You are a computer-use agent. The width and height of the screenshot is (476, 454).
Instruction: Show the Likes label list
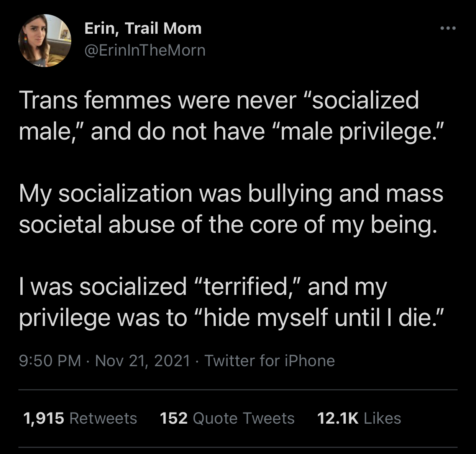tap(382, 418)
